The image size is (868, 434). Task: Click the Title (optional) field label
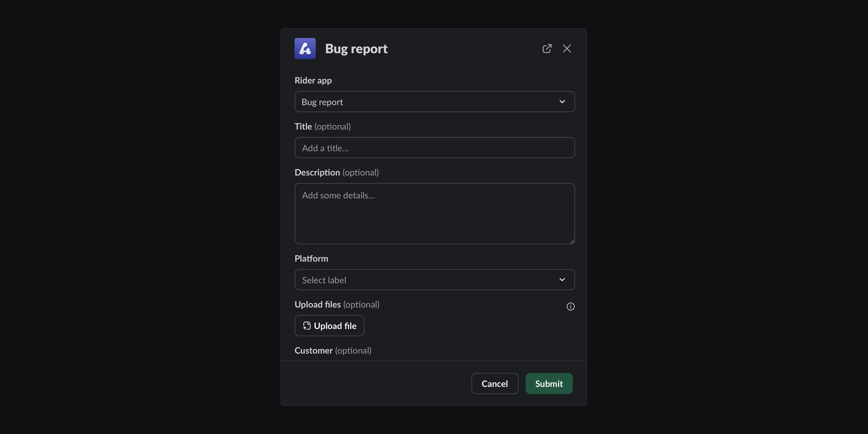click(322, 126)
